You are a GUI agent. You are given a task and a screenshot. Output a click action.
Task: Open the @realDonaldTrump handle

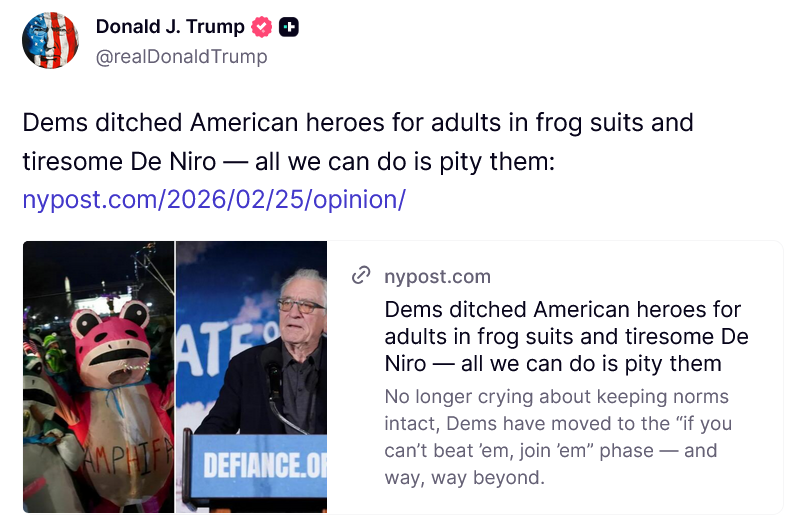tap(181, 57)
